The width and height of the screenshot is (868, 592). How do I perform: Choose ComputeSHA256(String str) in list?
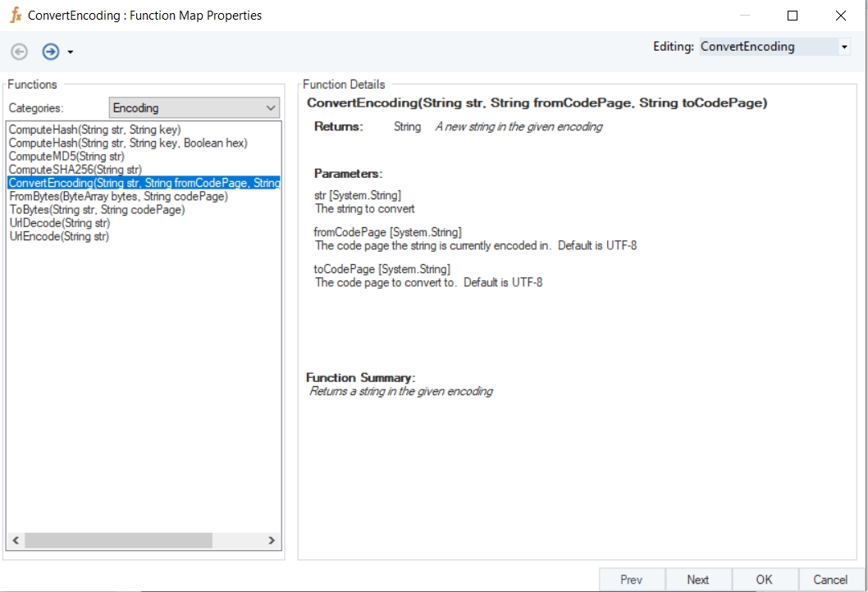click(75, 170)
